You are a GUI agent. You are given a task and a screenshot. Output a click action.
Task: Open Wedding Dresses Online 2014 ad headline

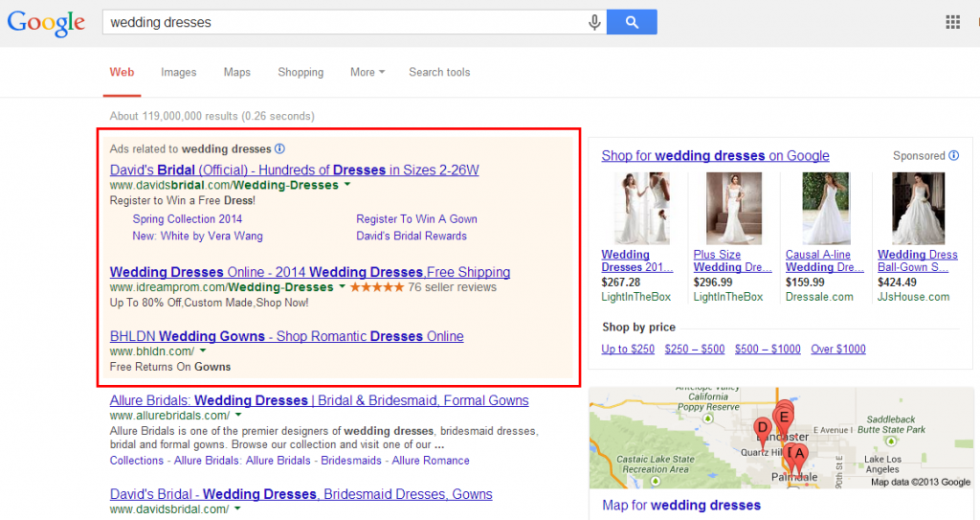click(310, 272)
